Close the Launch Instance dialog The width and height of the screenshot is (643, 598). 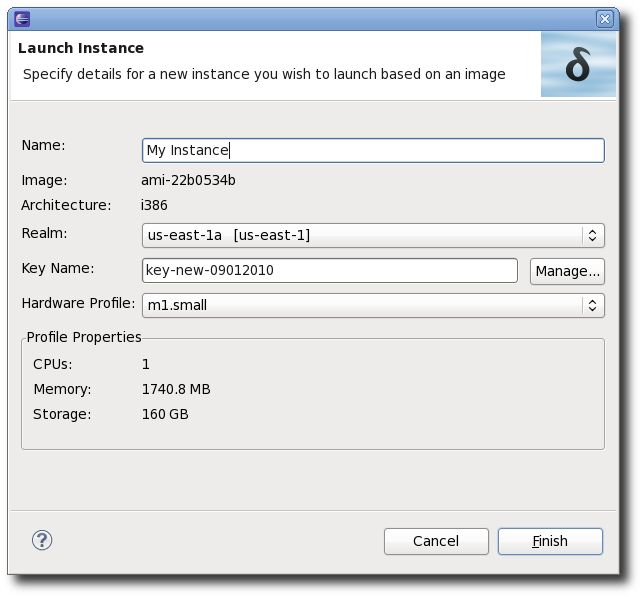[x=604, y=19]
